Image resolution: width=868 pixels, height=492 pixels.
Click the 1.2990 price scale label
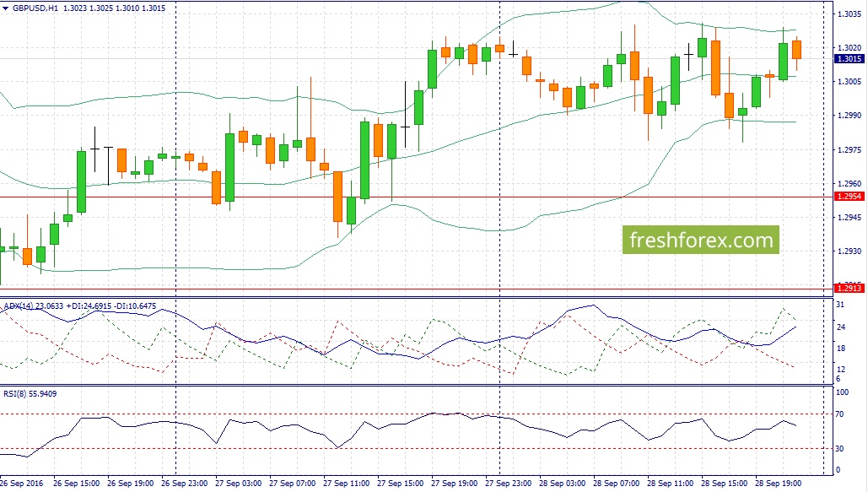coord(849,116)
